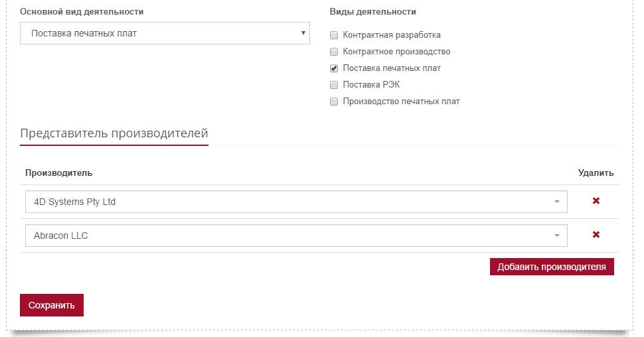Remove the Abracon LLC manufacturer row
The image size is (644, 337).
pos(596,235)
